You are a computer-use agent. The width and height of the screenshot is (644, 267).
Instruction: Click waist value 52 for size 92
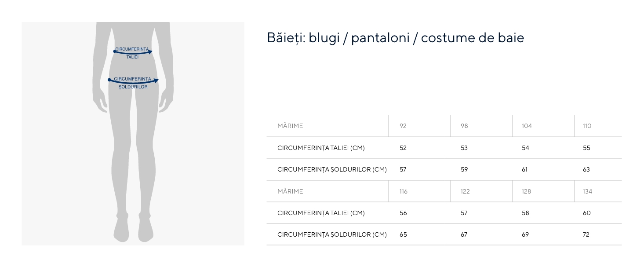click(x=403, y=148)
